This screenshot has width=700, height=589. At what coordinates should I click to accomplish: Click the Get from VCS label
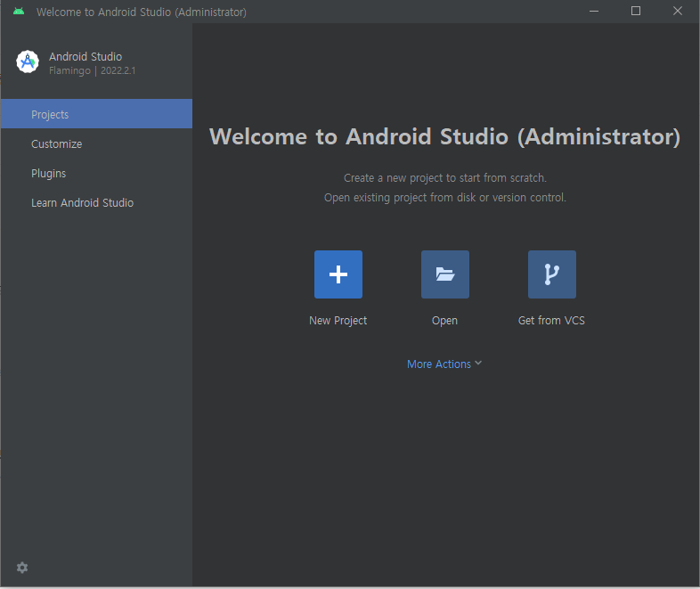coord(551,321)
